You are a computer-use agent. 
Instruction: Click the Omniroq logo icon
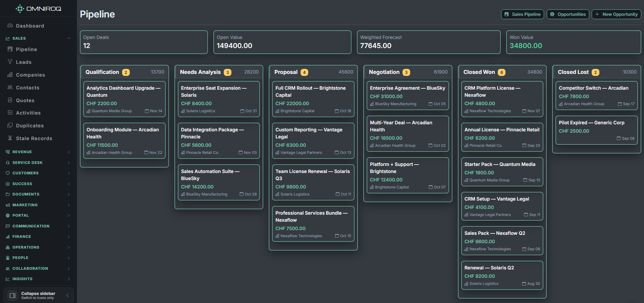20,9
